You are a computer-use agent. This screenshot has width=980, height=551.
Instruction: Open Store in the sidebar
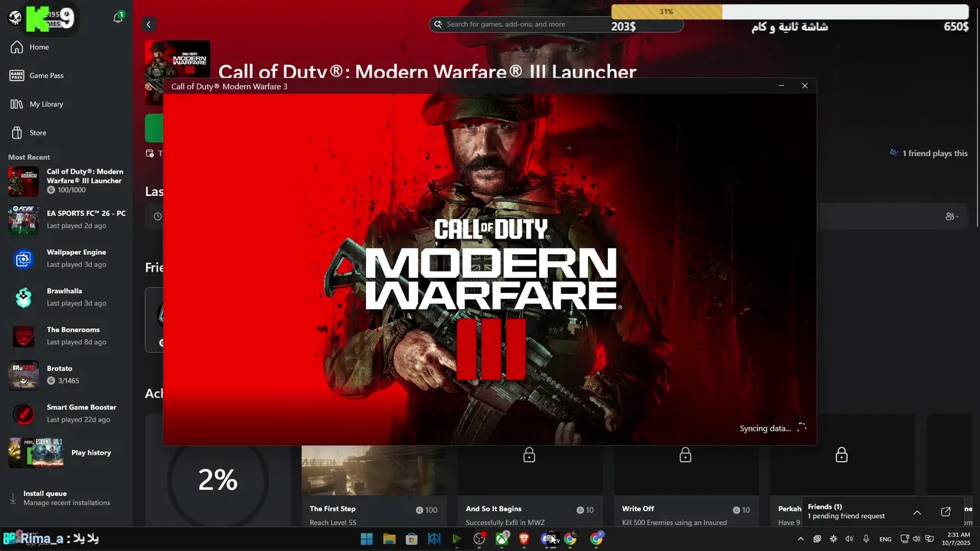click(66, 132)
